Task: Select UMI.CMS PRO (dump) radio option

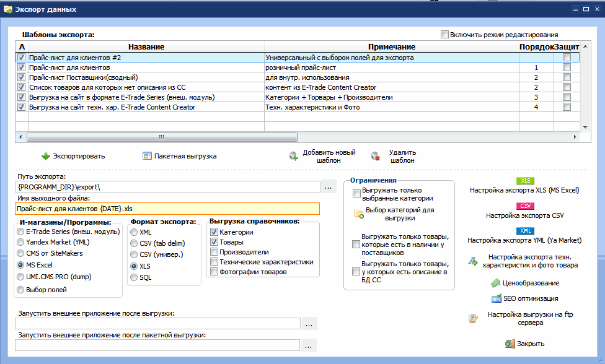Action: (20, 277)
